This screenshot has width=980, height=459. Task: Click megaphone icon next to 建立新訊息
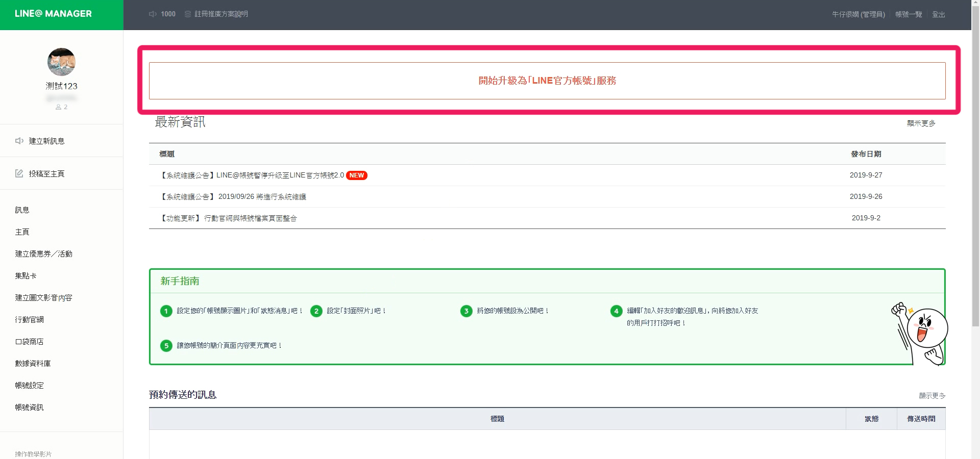19,141
